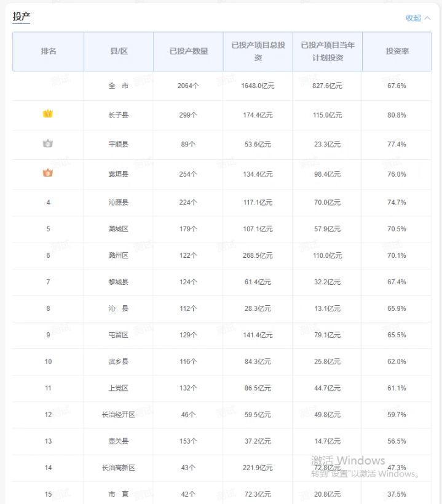Click the 县/区 column header
This screenshot has height=504, width=442.
119,52
